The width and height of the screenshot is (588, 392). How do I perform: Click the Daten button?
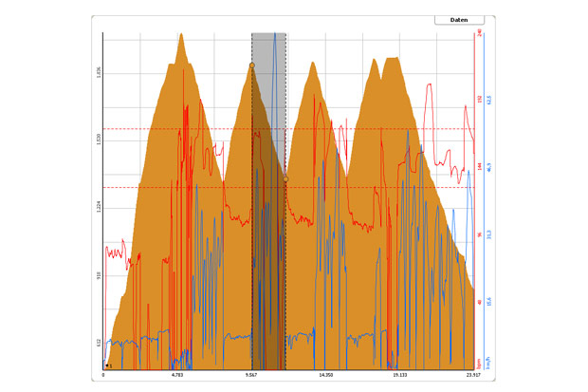(459, 19)
